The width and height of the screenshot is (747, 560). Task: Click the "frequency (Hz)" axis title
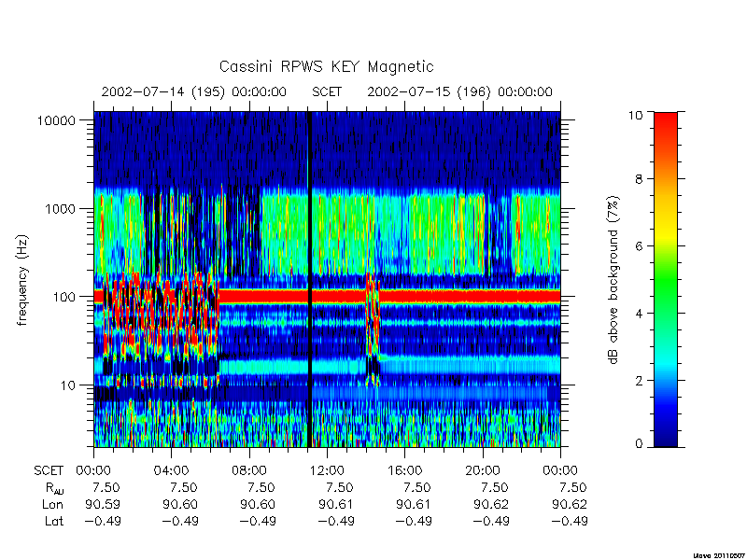22,281
